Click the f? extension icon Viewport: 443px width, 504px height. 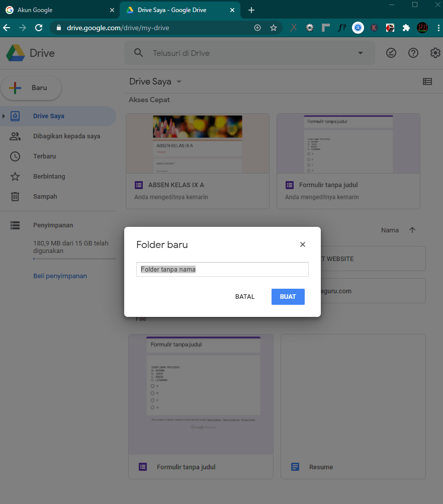342,28
